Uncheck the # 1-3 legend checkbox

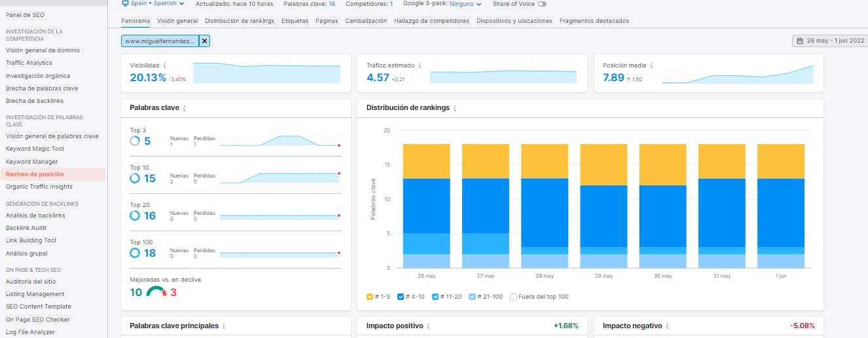coord(370,297)
